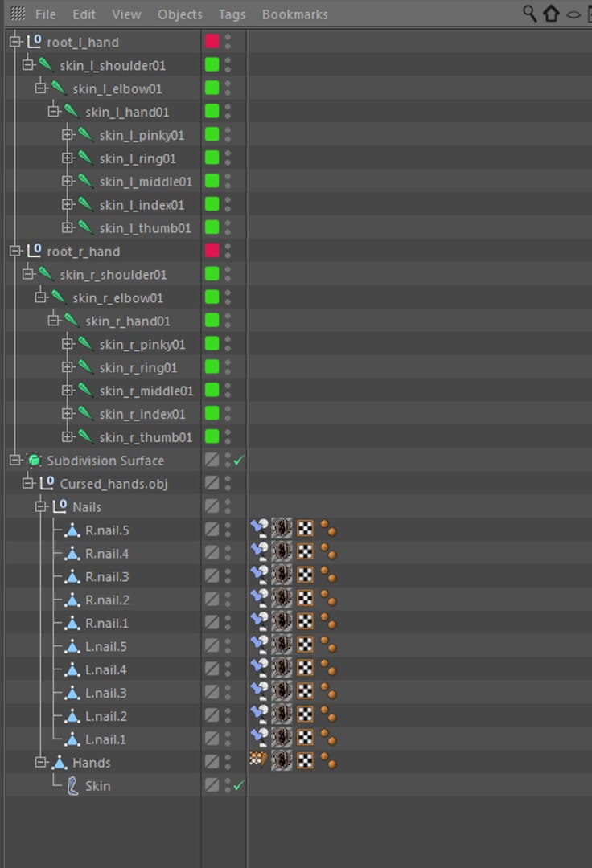The width and height of the screenshot is (592, 868).
Task: Select orange selection tag on R.nail.2
Action: [328, 598]
